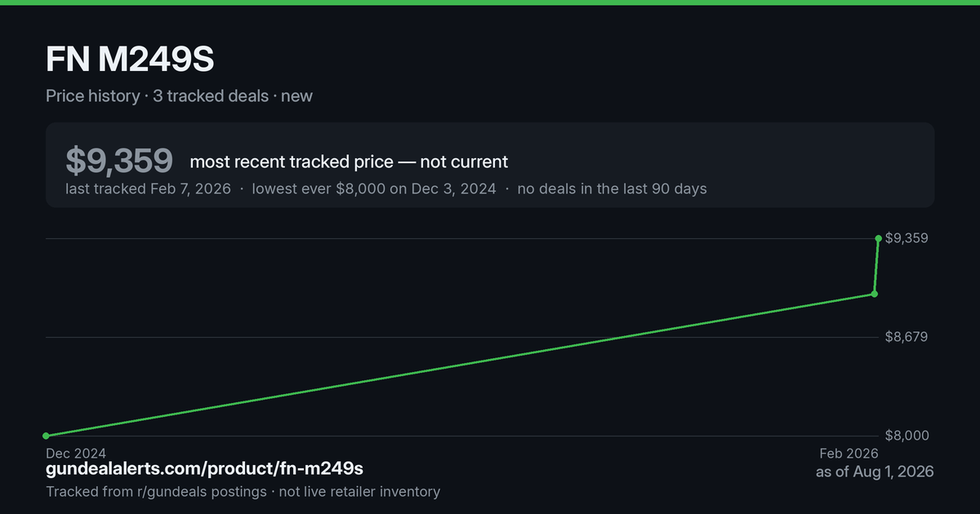Click the 'as of Aug 1, 2026' date text

(x=875, y=472)
